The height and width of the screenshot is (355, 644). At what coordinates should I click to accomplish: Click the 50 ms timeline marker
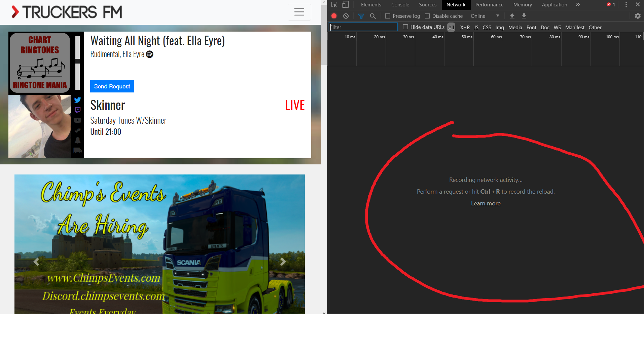[x=467, y=37]
